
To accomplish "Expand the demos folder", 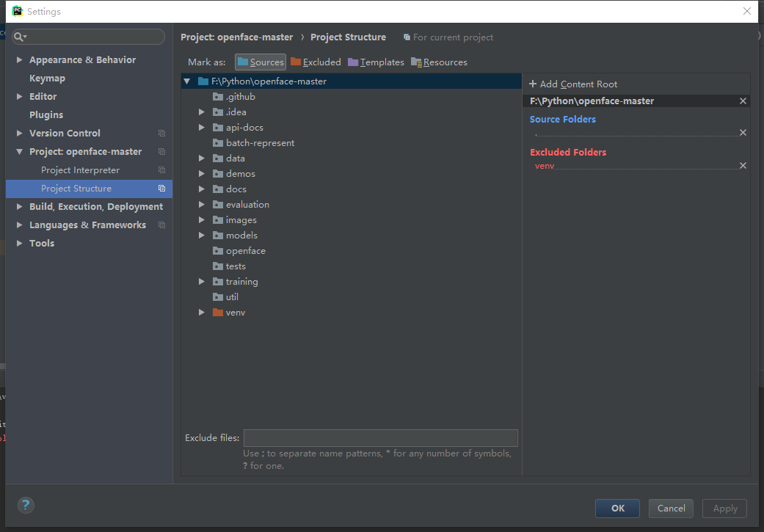I will click(x=201, y=173).
